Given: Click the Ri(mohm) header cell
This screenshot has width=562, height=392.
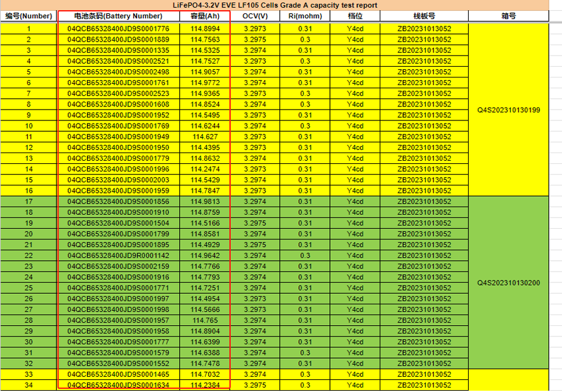Looking at the screenshot, I should coord(305,16).
